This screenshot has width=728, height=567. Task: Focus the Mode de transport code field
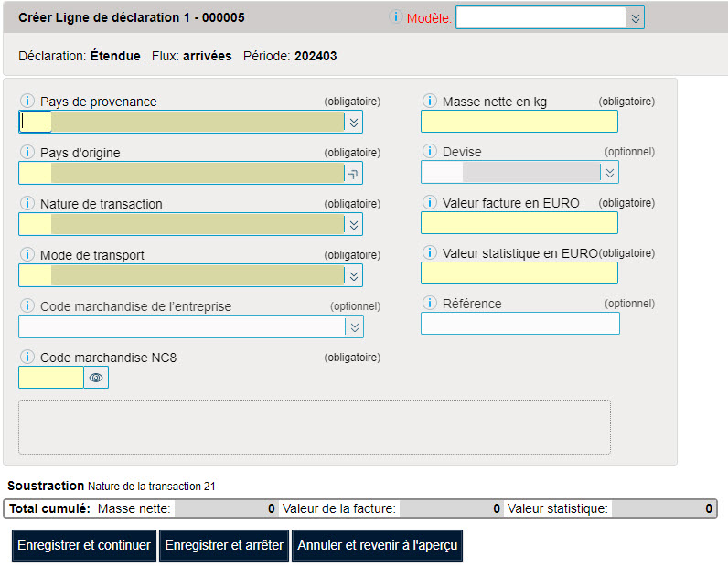point(36,276)
